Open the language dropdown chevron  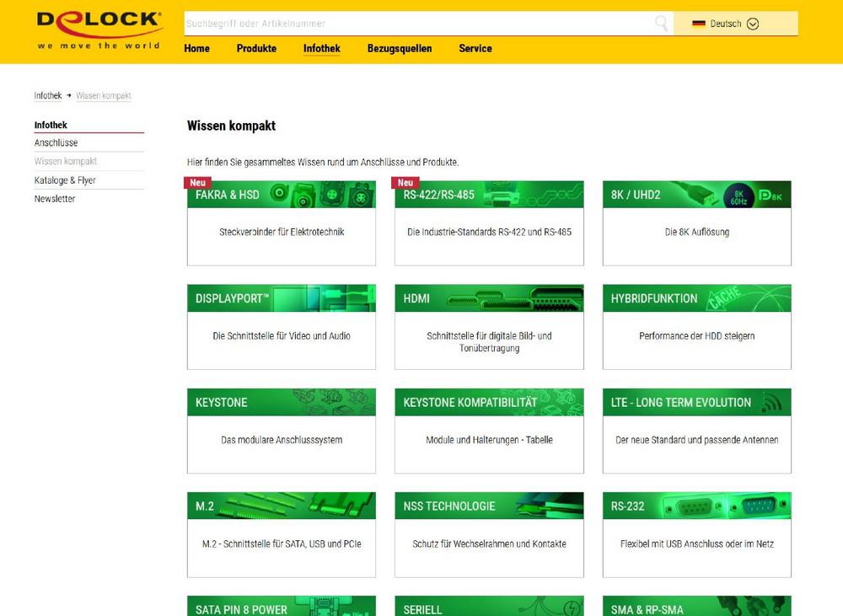pyautogui.click(x=753, y=24)
